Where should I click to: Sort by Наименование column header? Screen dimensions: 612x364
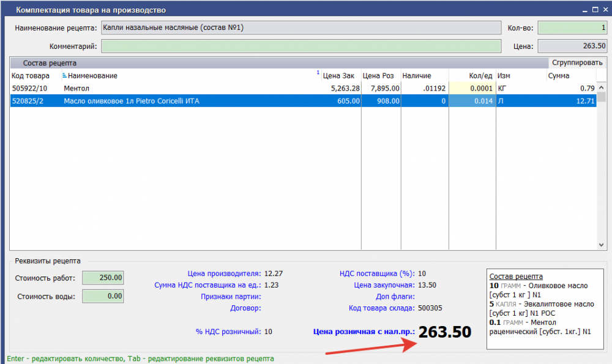92,76
